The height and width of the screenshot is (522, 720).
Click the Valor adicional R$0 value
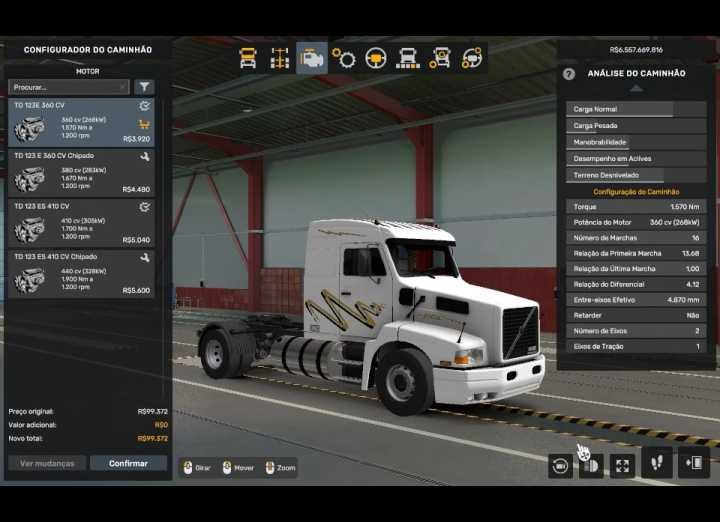[x=161, y=425]
